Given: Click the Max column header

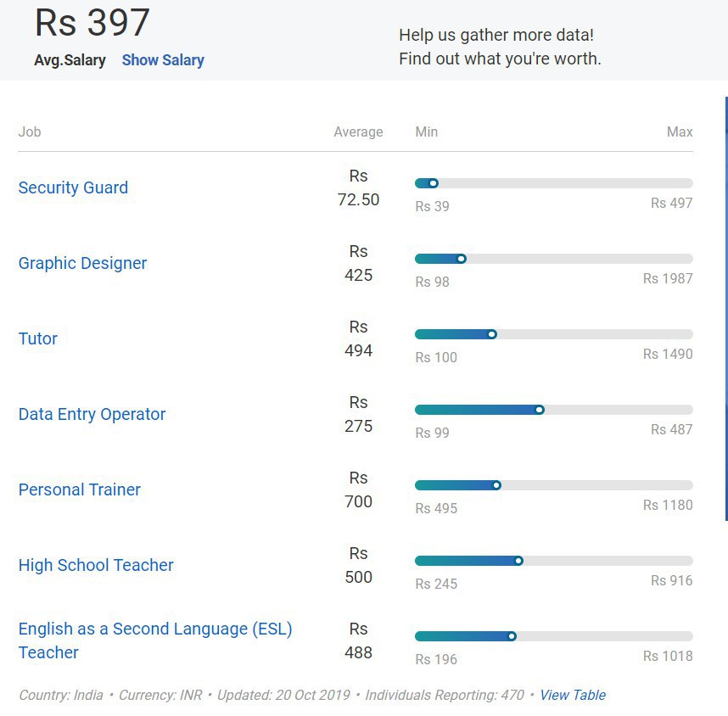Looking at the screenshot, I should [680, 131].
